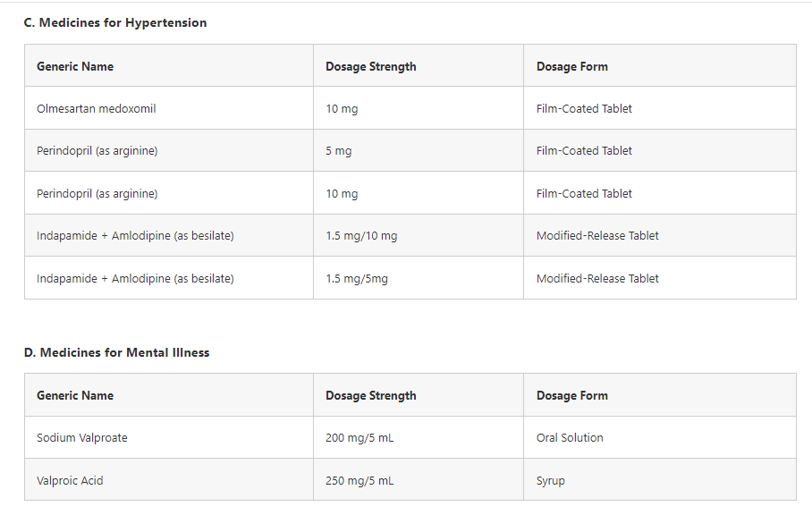Image resolution: width=812 pixels, height=515 pixels.
Task: Click Olmesartan's Film-Coated Tablet cell
Action: [x=584, y=108]
